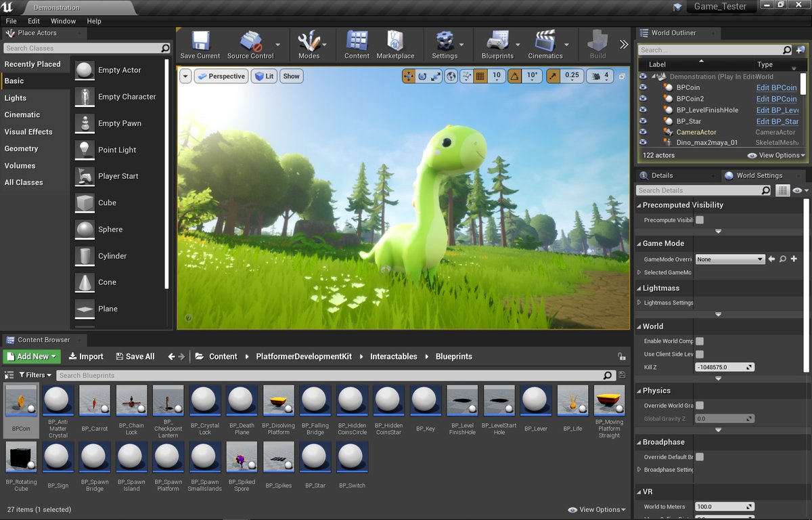The width and height of the screenshot is (812, 520).
Task: Collapse the Demonstration world tree row
Action: [x=654, y=77]
